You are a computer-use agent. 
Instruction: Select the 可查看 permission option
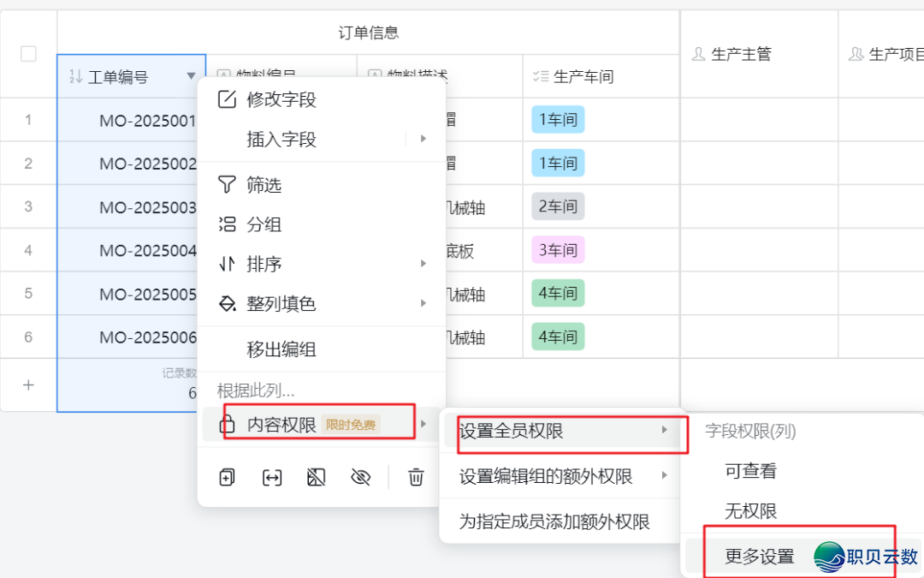[x=750, y=471]
